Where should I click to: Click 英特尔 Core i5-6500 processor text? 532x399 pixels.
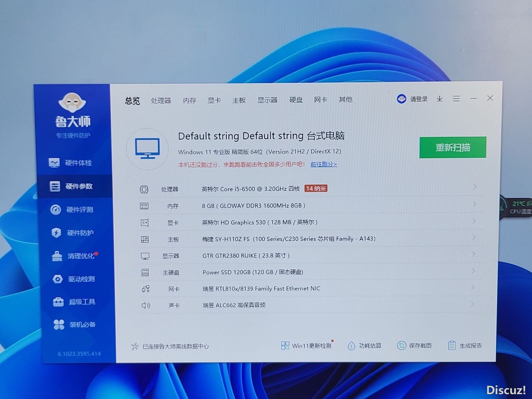pos(250,189)
